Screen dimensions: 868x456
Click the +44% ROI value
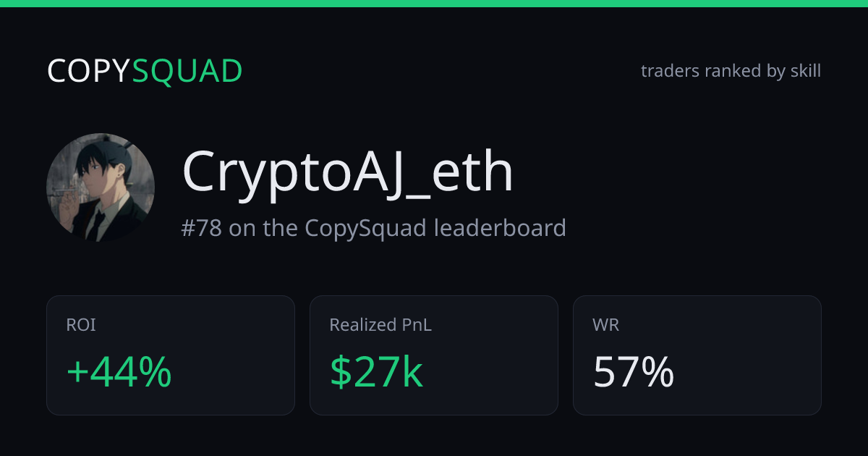tap(119, 372)
